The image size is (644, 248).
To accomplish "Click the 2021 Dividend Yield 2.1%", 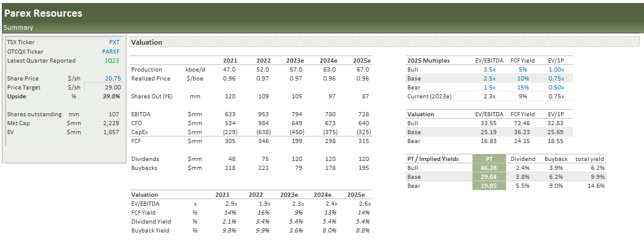I will [x=230, y=222].
